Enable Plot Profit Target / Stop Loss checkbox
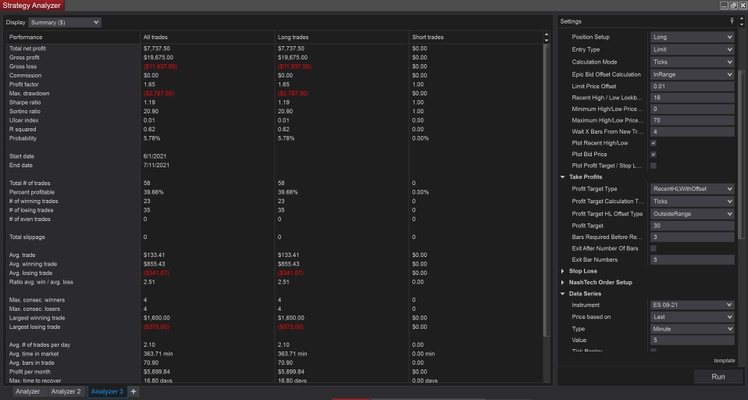748x400 pixels. (x=653, y=165)
